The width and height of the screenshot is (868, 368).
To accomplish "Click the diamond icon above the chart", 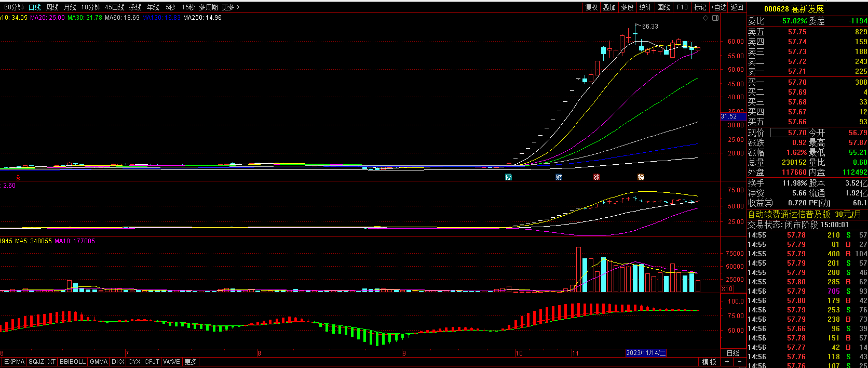I will [x=706, y=18].
